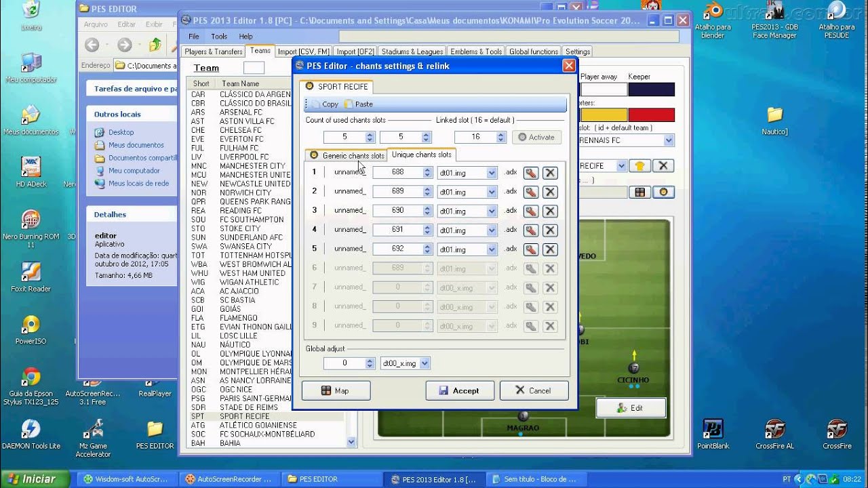This screenshot has height=488, width=868.
Task: Go back in the PES EDITOR folder window
Action: pos(92,45)
